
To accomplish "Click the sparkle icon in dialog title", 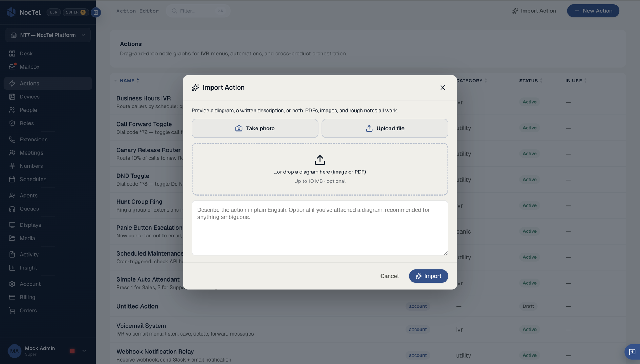I will point(196,88).
